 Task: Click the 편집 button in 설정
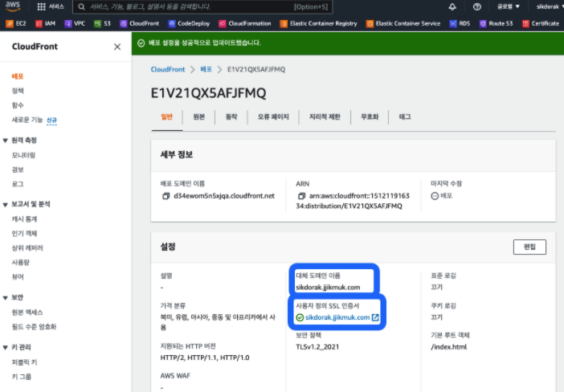pyautogui.click(x=529, y=247)
